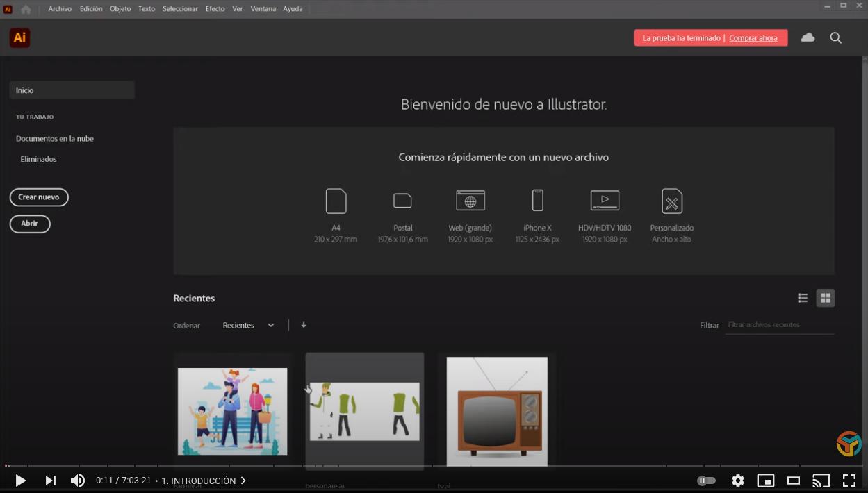Choose the HDV/HDTV 1080 preset icon
Viewport: 868px width, 493px height.
[605, 200]
